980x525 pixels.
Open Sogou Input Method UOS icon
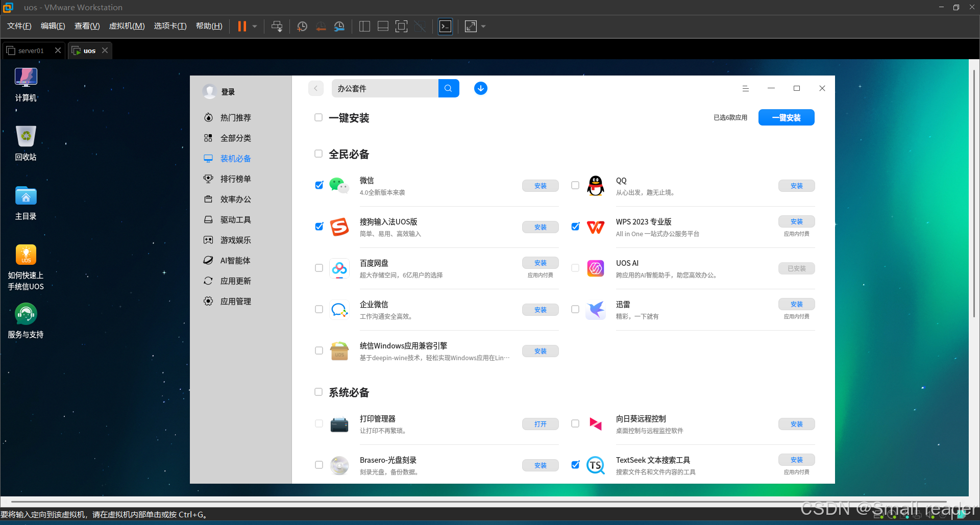click(339, 227)
